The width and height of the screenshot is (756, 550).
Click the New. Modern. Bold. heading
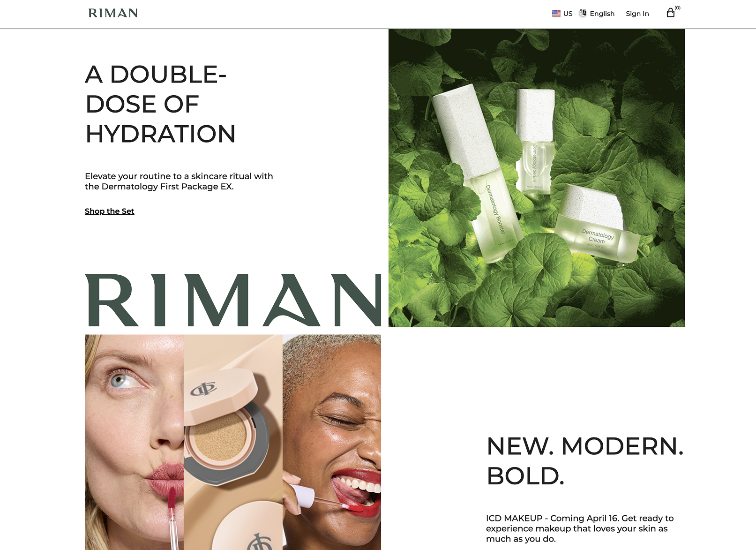(x=585, y=461)
